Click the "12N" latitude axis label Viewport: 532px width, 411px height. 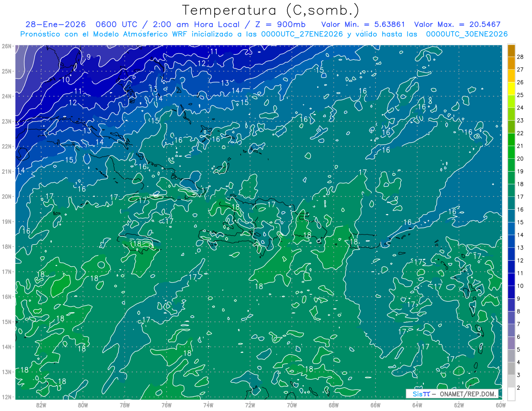(x=7, y=396)
